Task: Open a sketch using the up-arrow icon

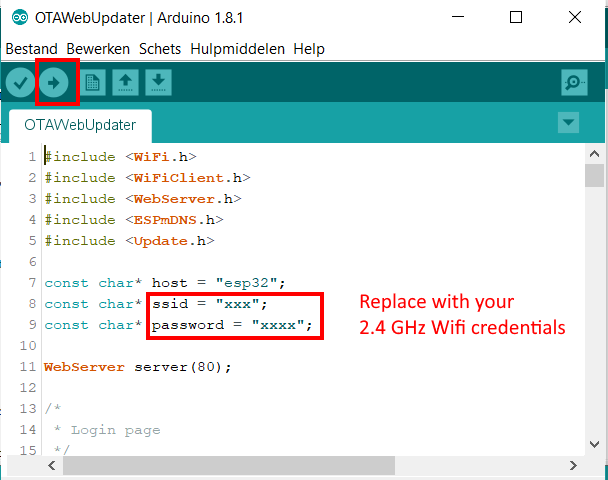Action: pos(126,82)
